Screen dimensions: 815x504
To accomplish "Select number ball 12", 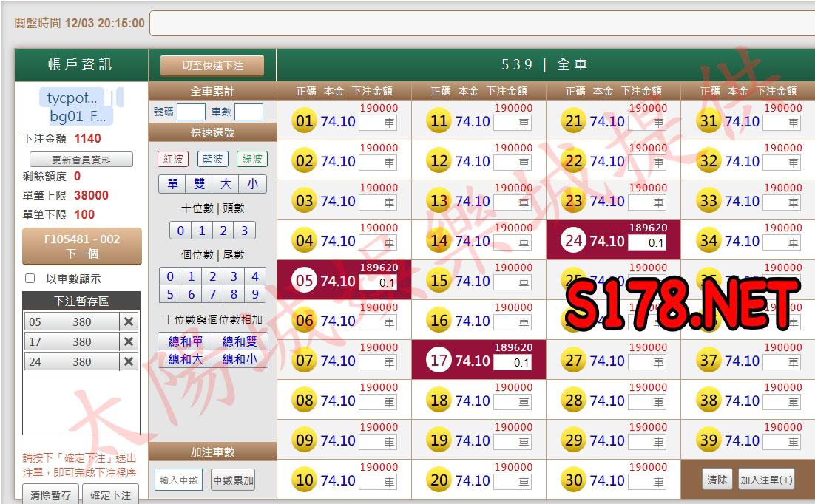I will coord(439,161).
